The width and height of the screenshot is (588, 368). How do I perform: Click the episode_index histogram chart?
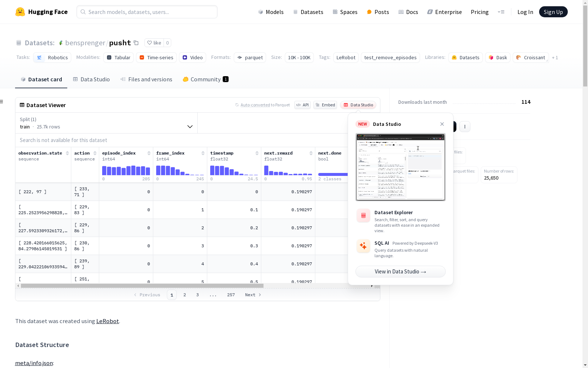126,170
